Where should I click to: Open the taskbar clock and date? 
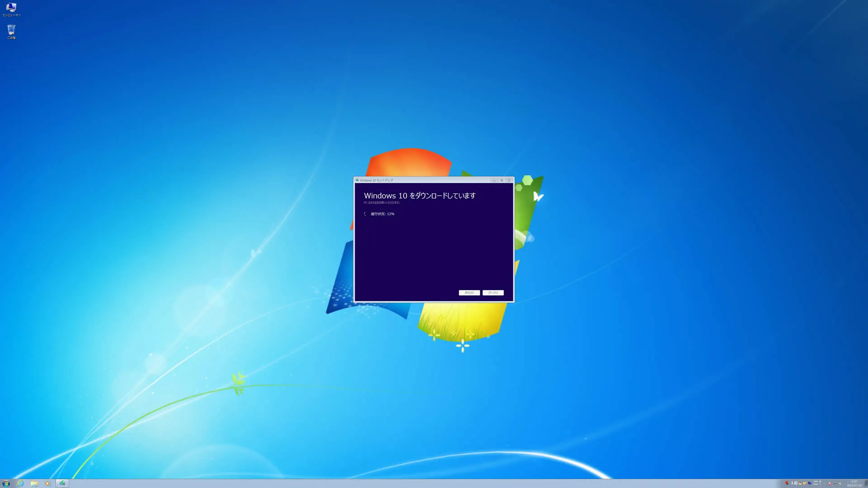854,483
